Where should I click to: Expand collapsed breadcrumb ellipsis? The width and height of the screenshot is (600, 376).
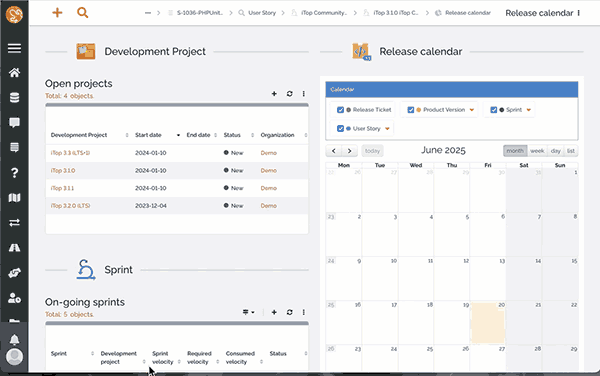148,13
